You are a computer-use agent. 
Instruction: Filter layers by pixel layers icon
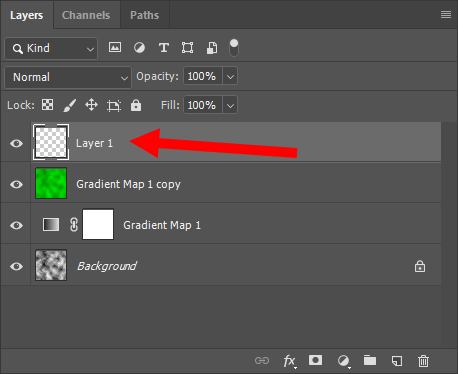point(115,47)
